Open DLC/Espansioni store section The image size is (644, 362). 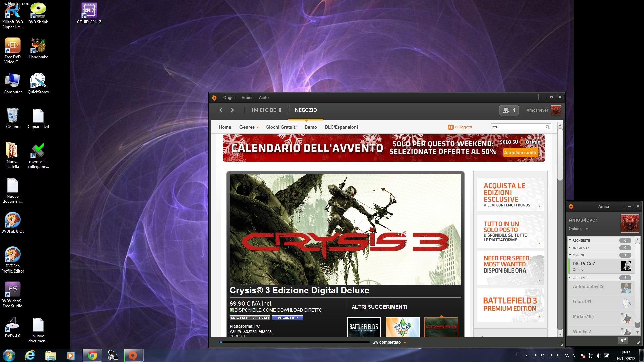(341, 127)
